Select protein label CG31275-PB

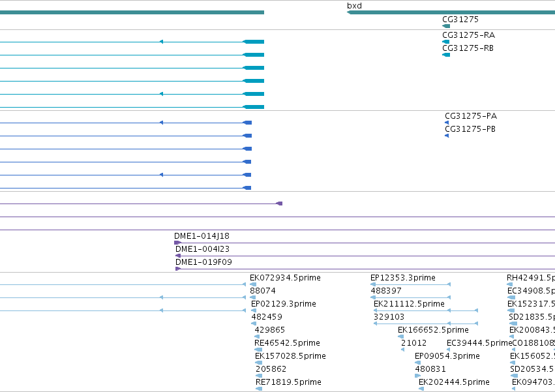click(x=470, y=129)
